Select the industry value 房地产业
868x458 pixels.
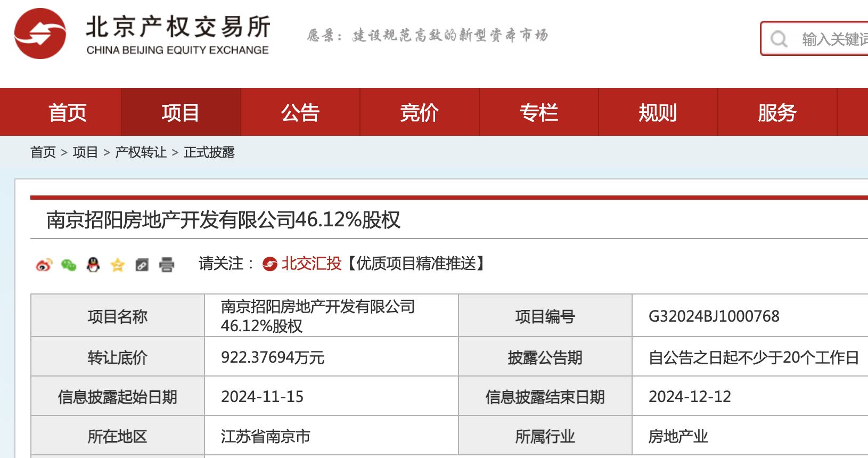tap(678, 436)
